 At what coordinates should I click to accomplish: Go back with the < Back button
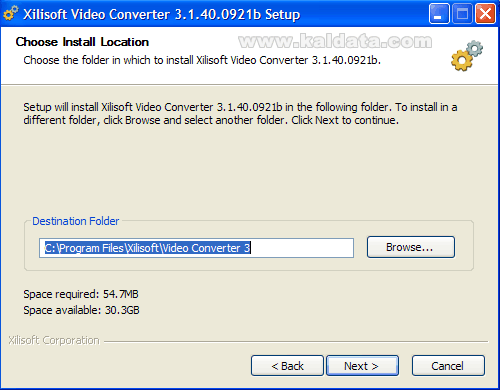coord(287,366)
